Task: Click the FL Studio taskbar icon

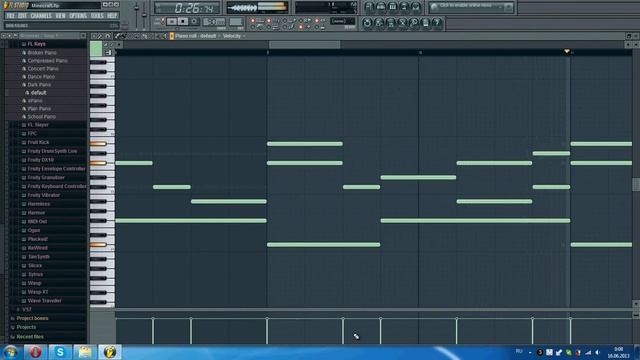Action: pos(109,352)
